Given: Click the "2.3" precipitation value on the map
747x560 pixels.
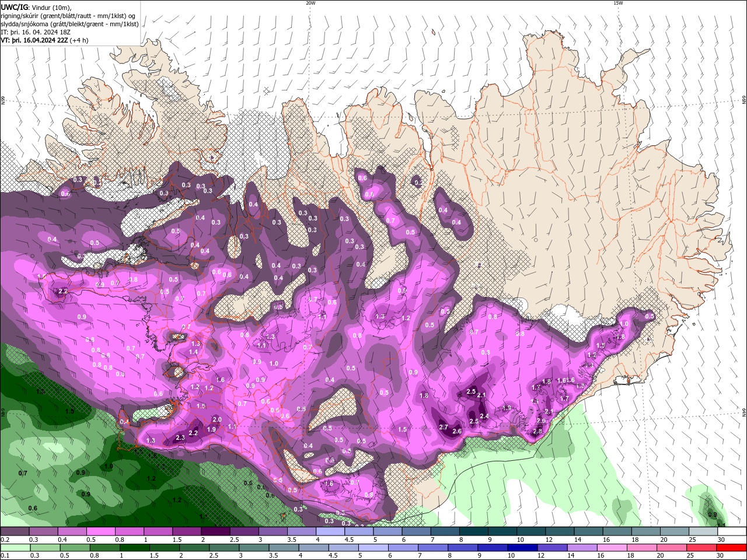Looking at the screenshot, I should pos(180,437).
